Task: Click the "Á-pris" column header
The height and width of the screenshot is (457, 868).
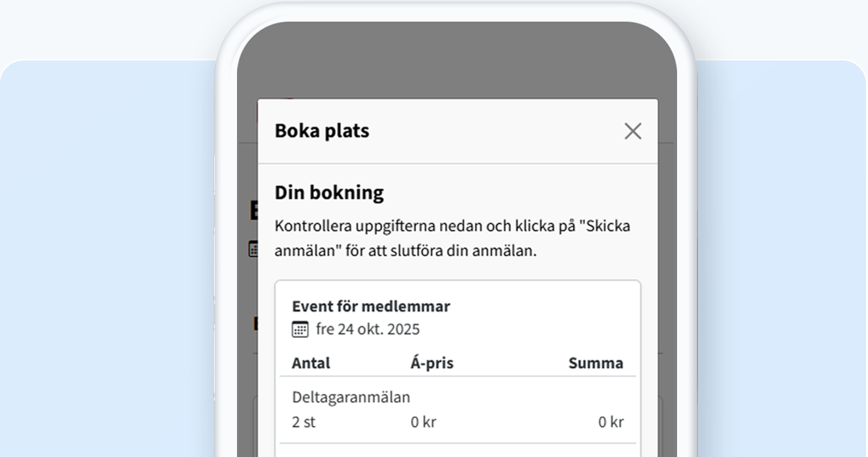Action: (432, 363)
